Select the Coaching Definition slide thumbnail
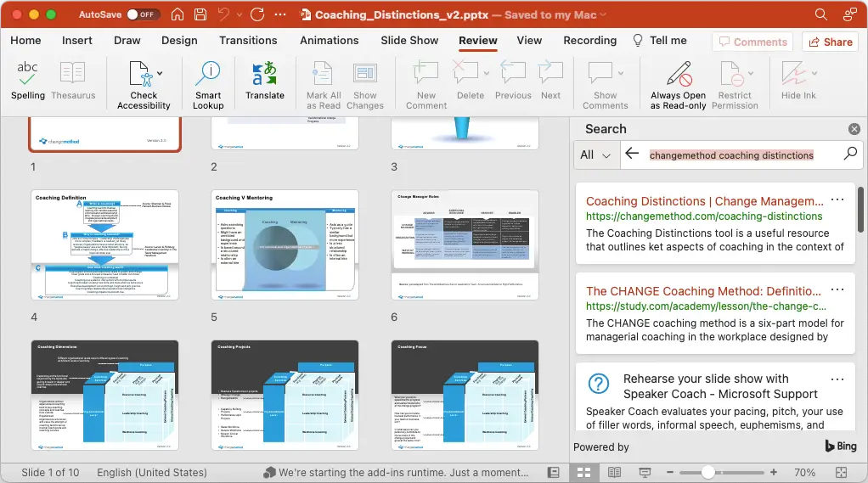 104,245
